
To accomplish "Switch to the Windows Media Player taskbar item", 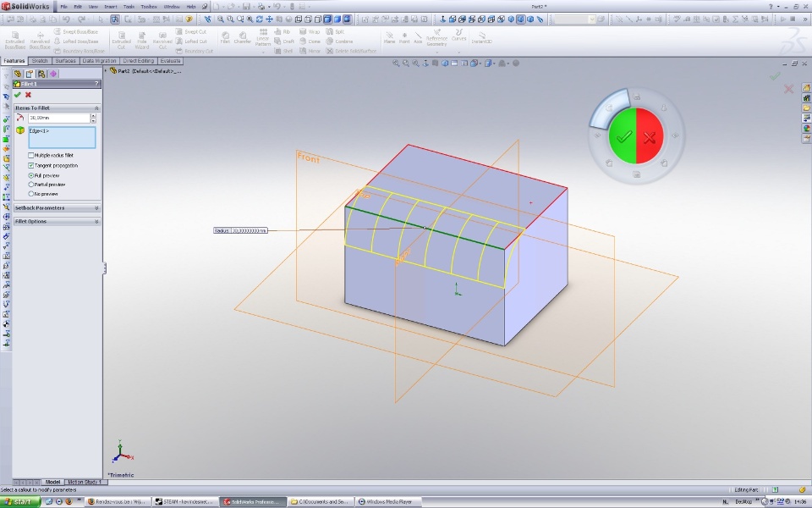I will tap(388, 502).
